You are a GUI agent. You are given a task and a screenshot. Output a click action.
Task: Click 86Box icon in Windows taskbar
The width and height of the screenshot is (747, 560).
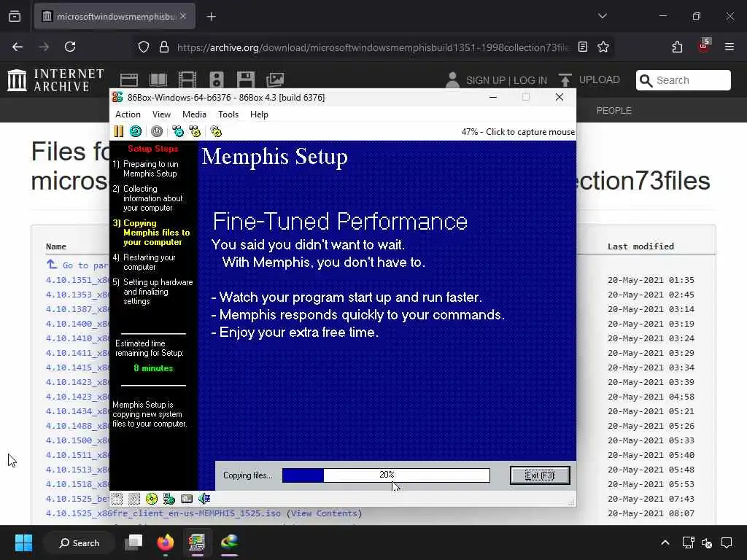point(197,542)
